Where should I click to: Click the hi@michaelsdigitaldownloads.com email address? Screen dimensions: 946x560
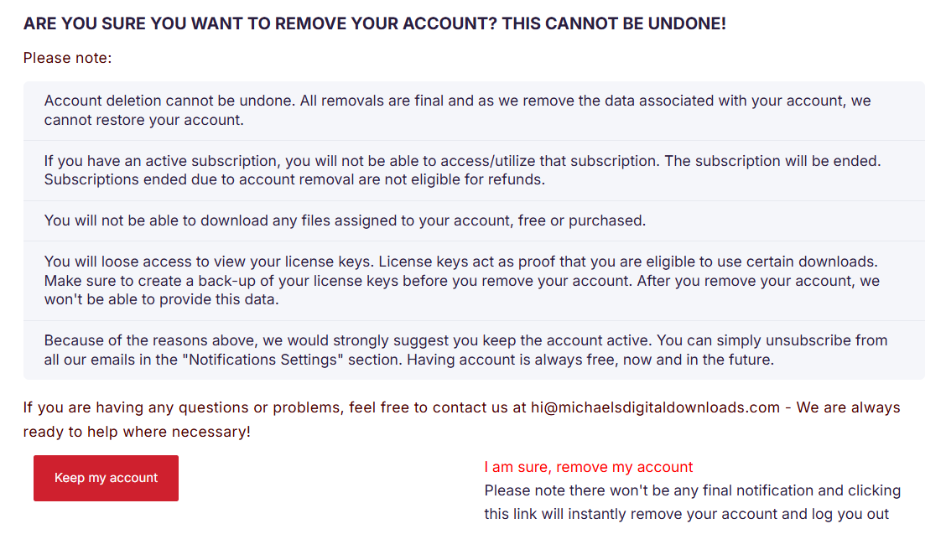coord(655,407)
